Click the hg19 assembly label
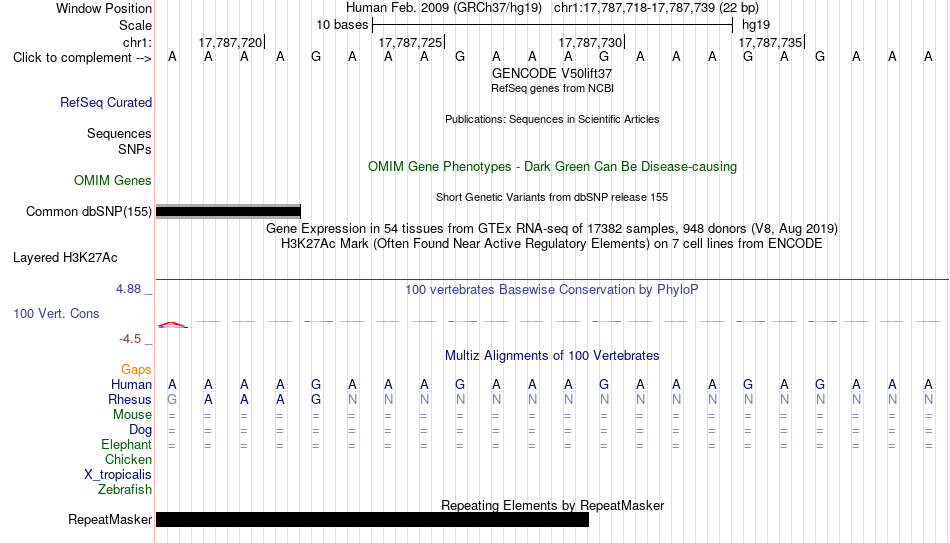This screenshot has width=950, height=543. pos(756,25)
